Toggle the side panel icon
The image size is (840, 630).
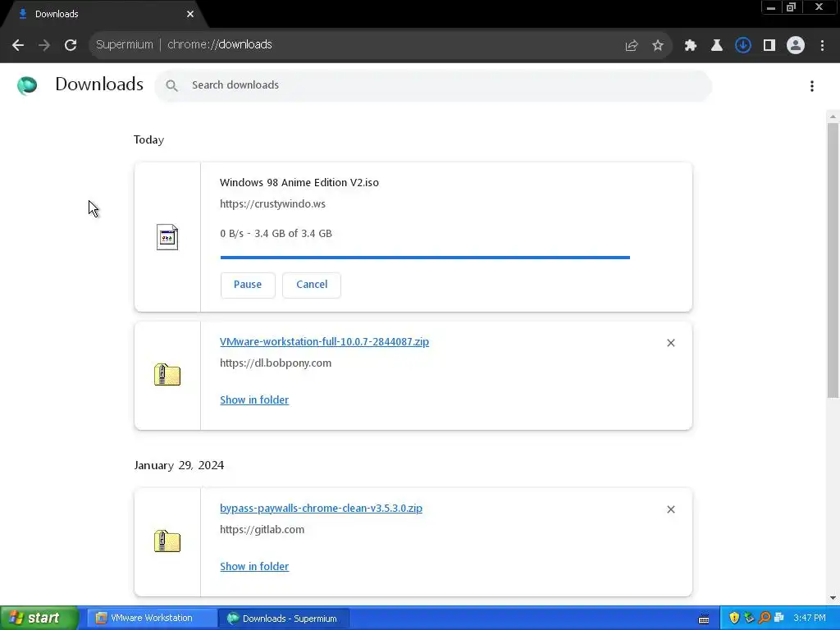[x=769, y=46]
